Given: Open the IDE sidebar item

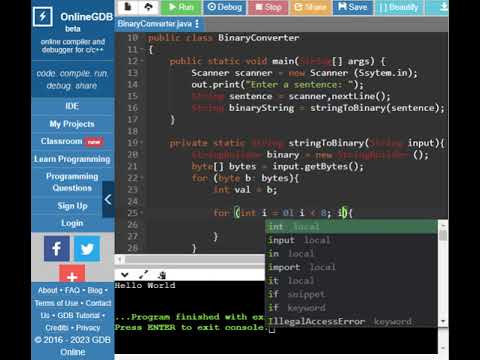Looking at the screenshot, I should click(x=72, y=106).
